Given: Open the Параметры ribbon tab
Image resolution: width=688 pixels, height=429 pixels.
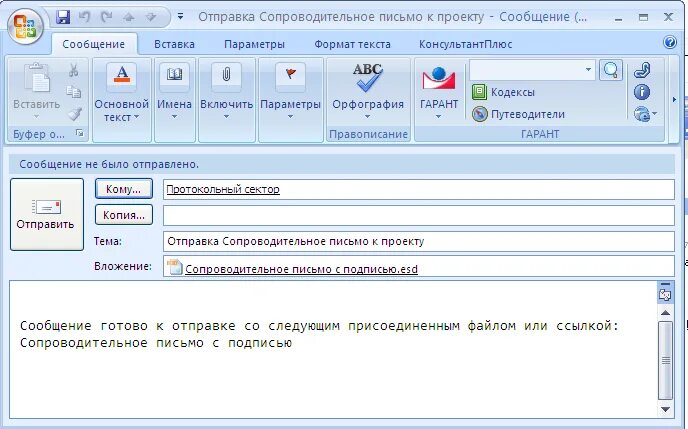Looking at the screenshot, I should click(x=254, y=44).
